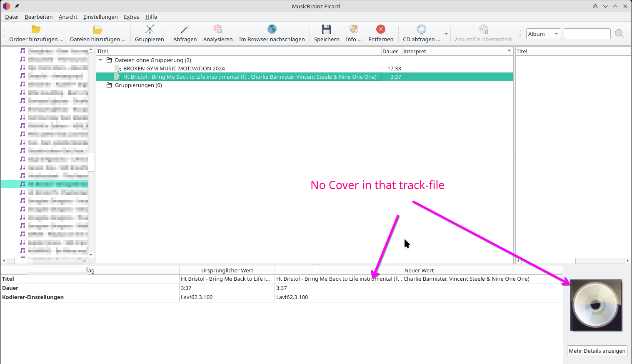Open the Extras menu
This screenshot has height=364, width=632.
tap(131, 17)
